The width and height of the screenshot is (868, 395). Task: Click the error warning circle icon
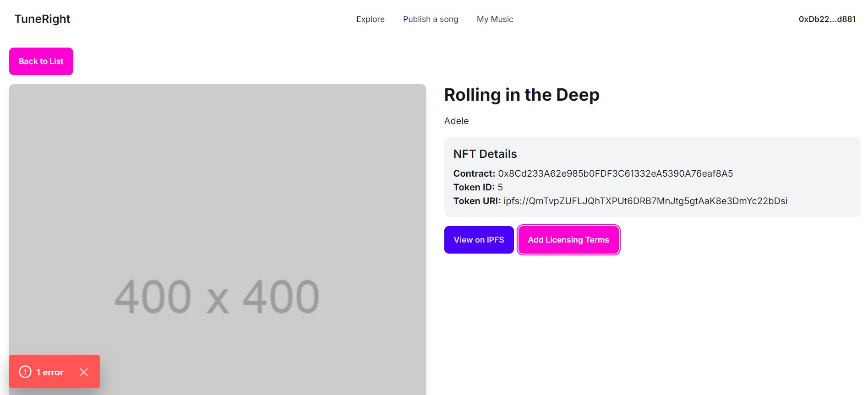25,372
